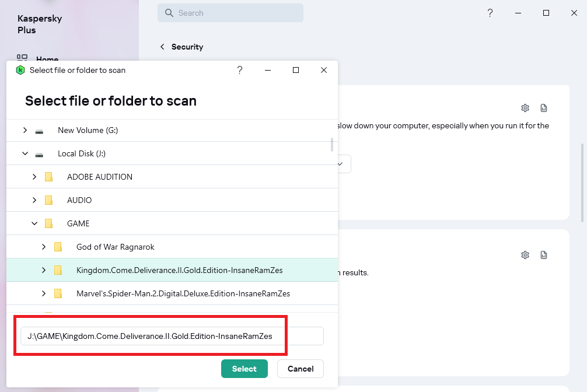Open help in the Select file dialog
The height and width of the screenshot is (392, 587).
pyautogui.click(x=240, y=70)
